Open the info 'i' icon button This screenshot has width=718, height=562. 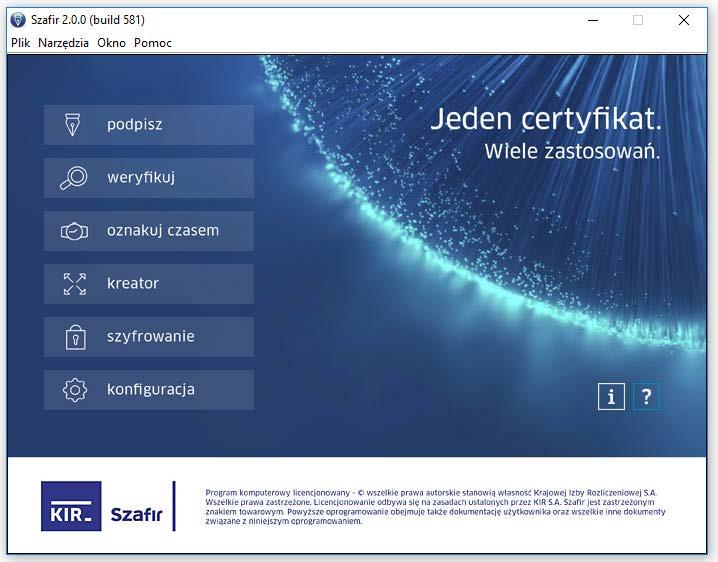(x=611, y=396)
